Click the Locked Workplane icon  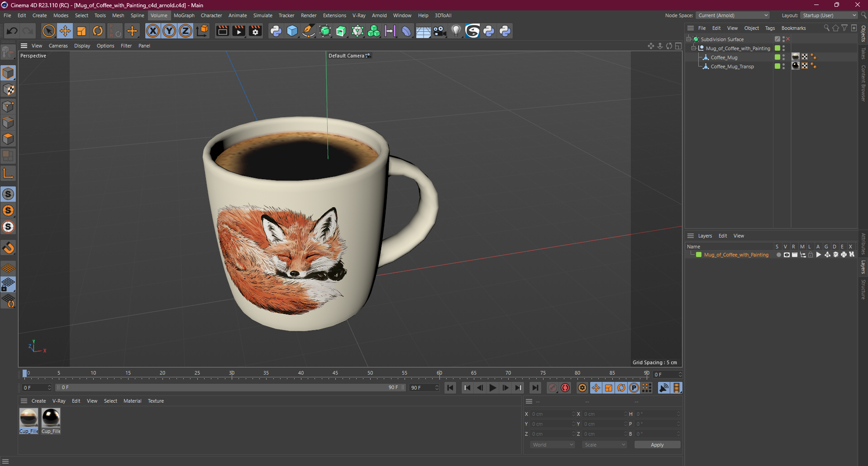pos(8,284)
